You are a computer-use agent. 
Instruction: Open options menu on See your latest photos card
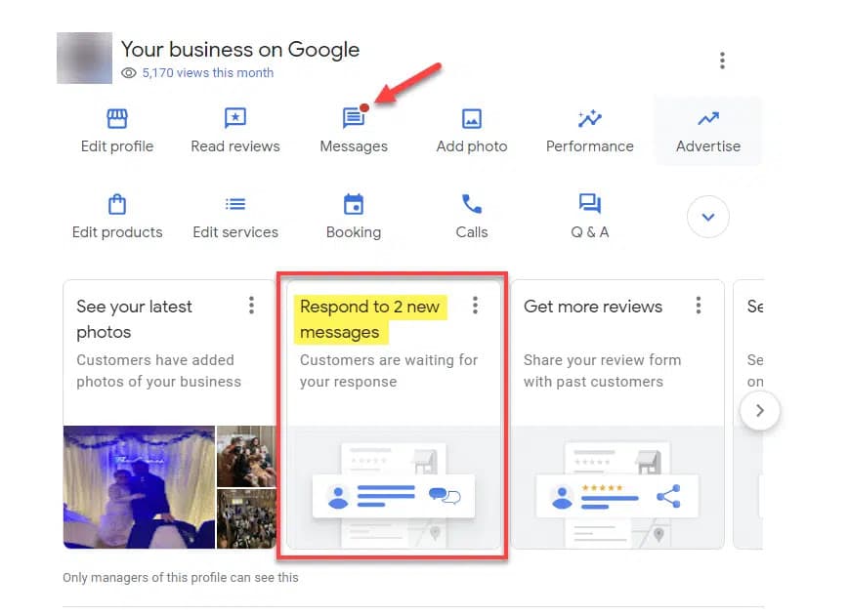(251, 306)
